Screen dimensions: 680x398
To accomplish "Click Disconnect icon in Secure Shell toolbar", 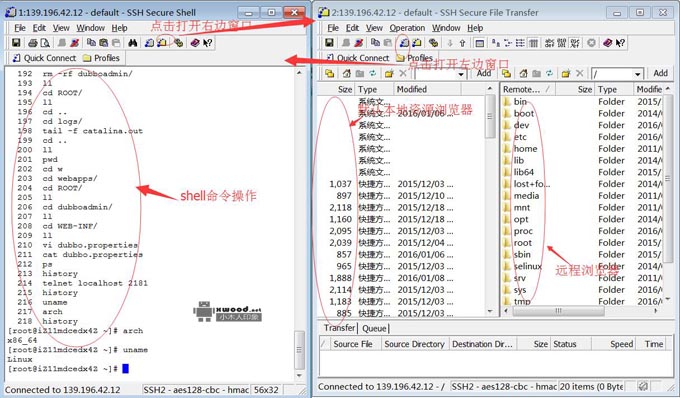I will (x=75, y=42).
